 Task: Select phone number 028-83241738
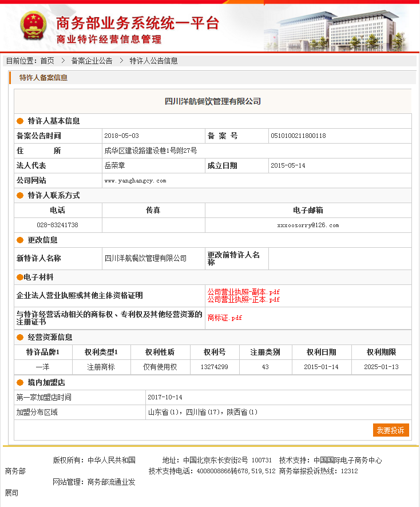[58, 225]
